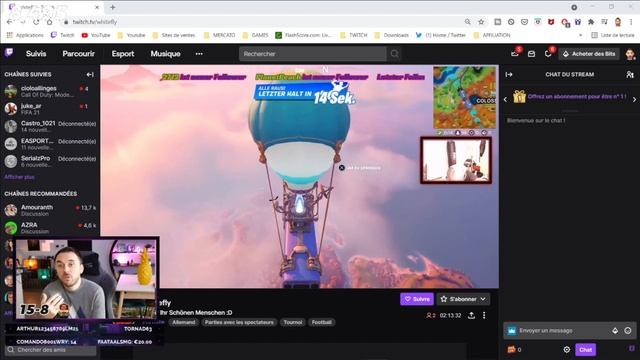Show next gift sub banner item
The height and width of the screenshot is (360, 640).
(x=634, y=99)
